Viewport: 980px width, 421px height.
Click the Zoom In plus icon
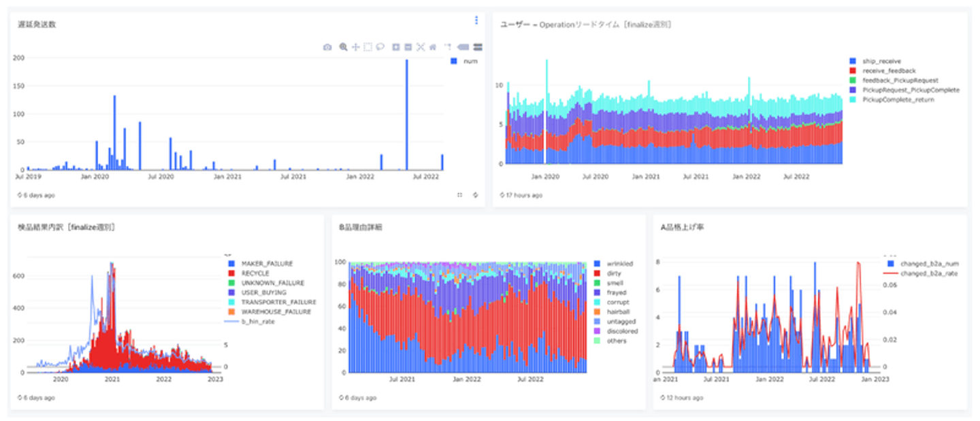(x=396, y=47)
